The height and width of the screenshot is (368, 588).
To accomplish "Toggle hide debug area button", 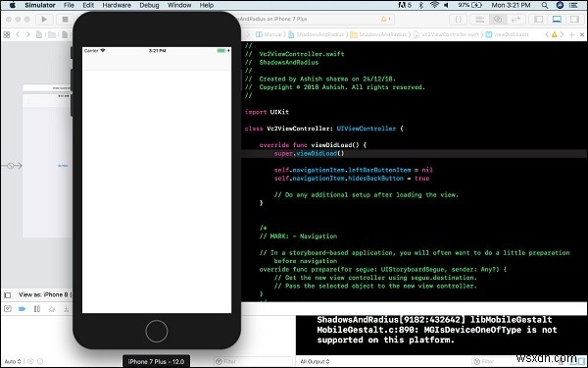I will [x=7, y=309].
